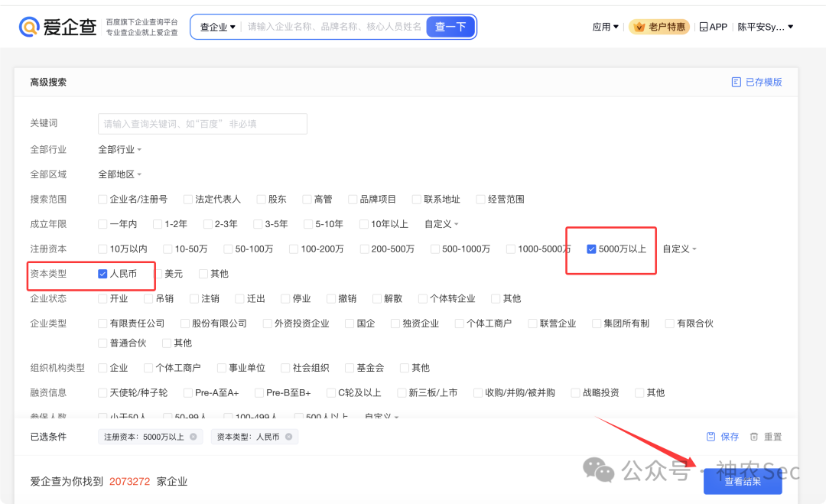This screenshot has height=504, width=826.
Task: Check the 收购/并购/被并购 financing option
Action: (x=478, y=393)
